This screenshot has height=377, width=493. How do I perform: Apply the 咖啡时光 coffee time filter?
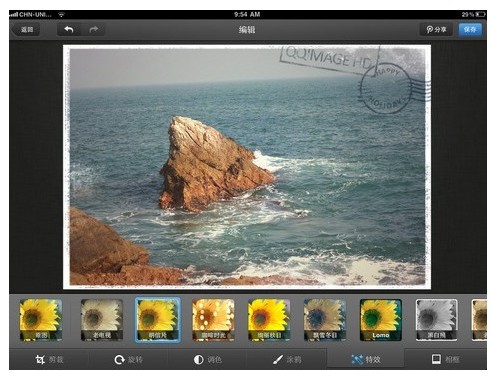pyautogui.click(x=213, y=320)
